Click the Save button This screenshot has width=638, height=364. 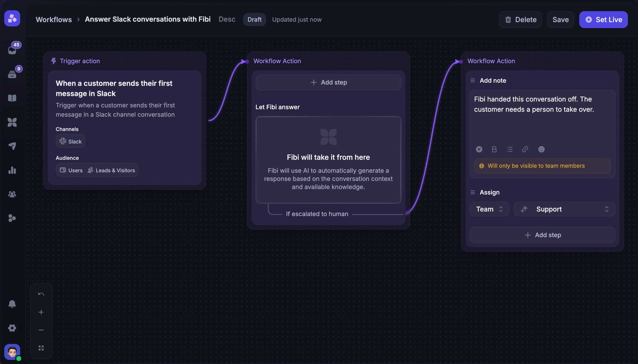point(561,19)
